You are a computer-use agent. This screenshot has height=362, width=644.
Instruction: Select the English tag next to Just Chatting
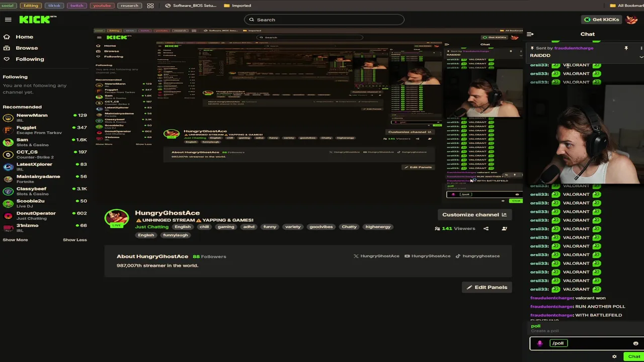tap(183, 227)
